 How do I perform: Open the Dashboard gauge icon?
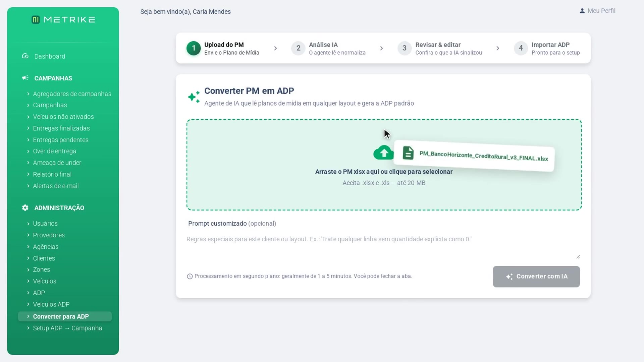25,56
